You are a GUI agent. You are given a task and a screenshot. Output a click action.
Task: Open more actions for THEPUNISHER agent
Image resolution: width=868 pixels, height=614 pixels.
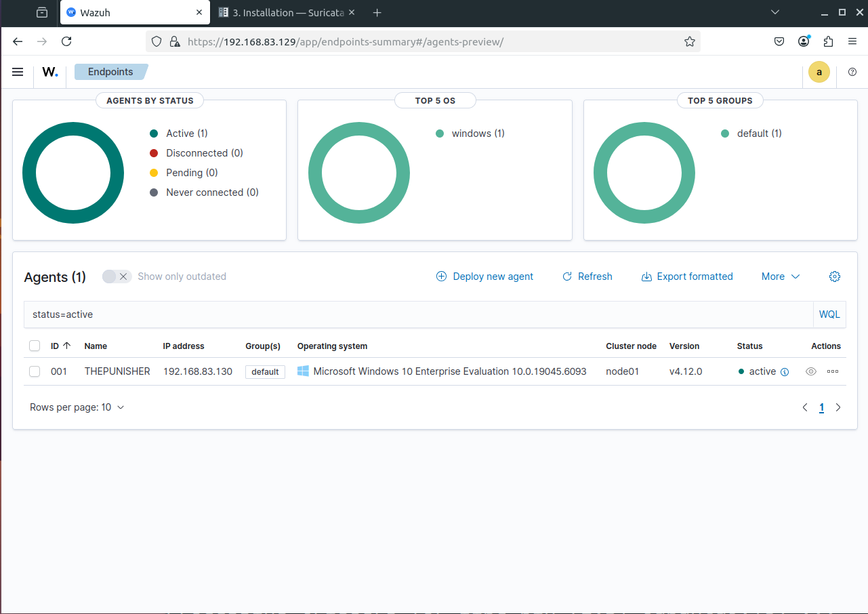pos(833,371)
